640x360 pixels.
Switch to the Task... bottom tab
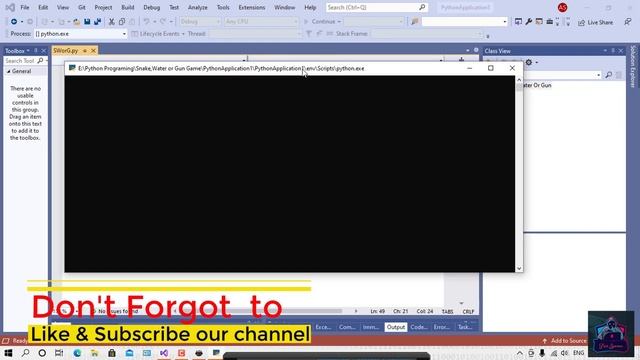click(x=465, y=327)
